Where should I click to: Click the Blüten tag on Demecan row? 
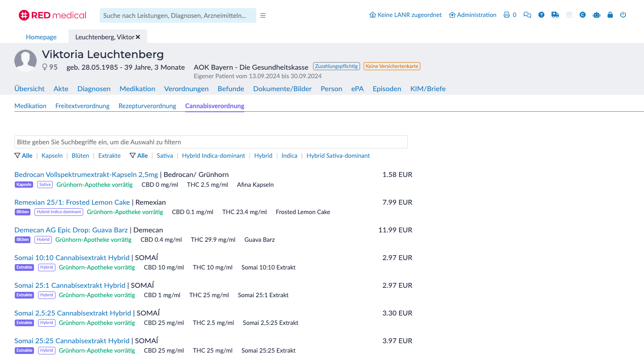click(x=22, y=240)
